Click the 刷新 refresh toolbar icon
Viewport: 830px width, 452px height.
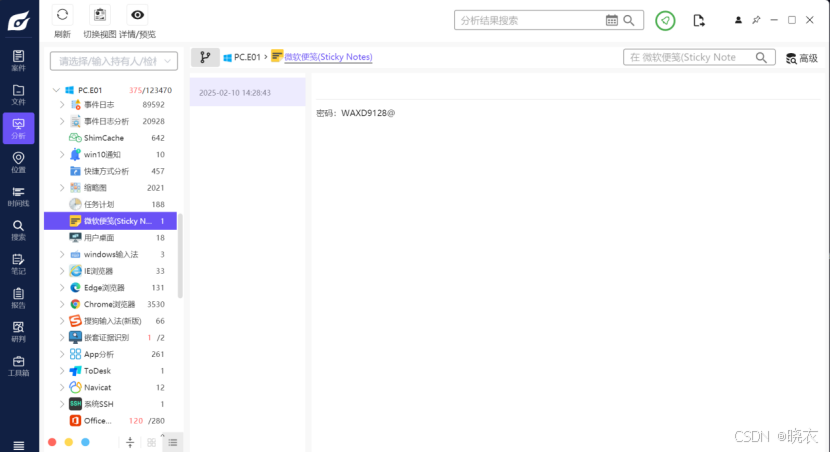click(x=62, y=15)
